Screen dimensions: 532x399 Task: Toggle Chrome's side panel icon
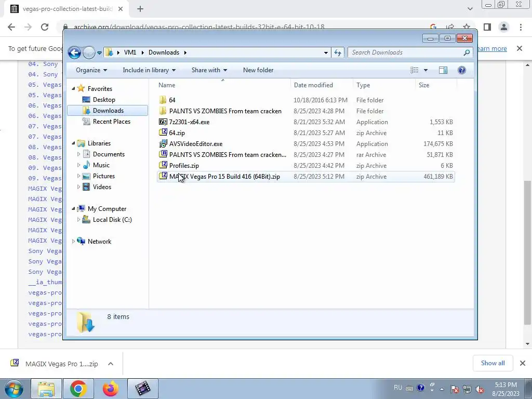pyautogui.click(x=487, y=27)
